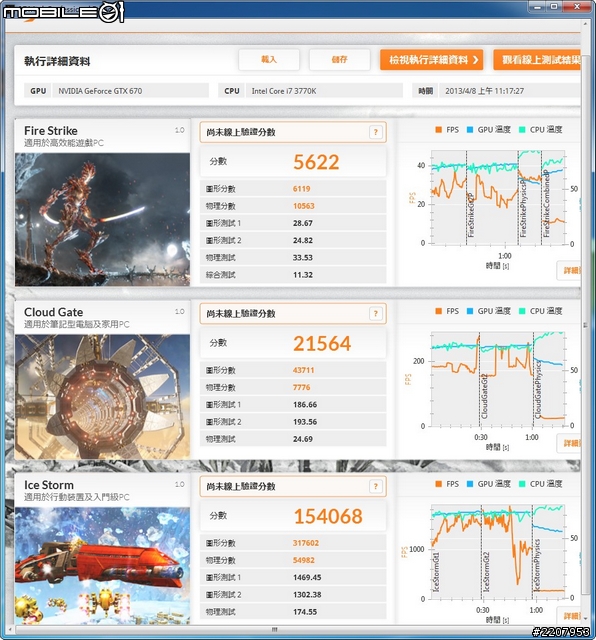Click the 執行詳細資料 section heading
This screenshot has width=596, height=640.
click(x=57, y=61)
